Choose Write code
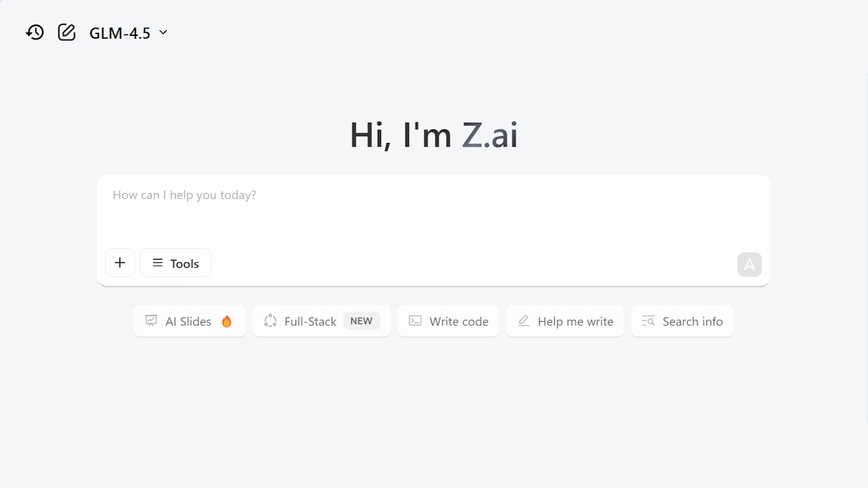This screenshot has width=868, height=488. tap(448, 321)
